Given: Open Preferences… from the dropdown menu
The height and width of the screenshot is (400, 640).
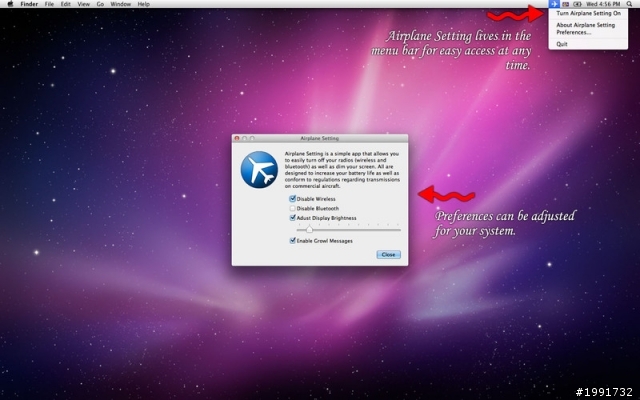Looking at the screenshot, I should tap(573, 32).
